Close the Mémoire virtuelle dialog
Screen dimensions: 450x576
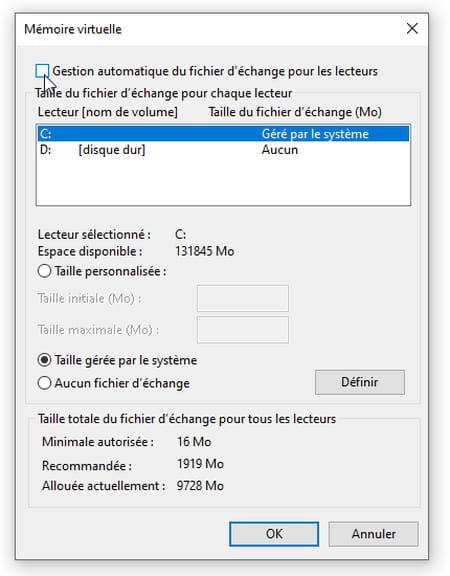coord(412,28)
